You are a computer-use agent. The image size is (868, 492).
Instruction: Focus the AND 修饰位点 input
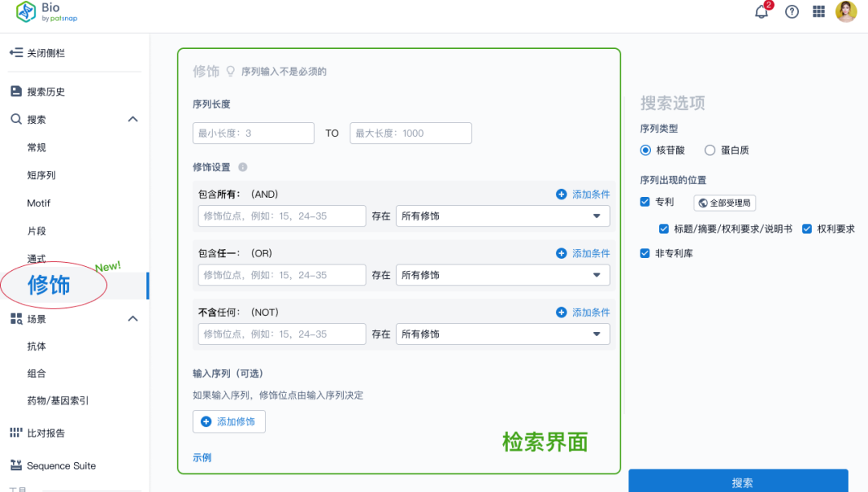point(282,215)
